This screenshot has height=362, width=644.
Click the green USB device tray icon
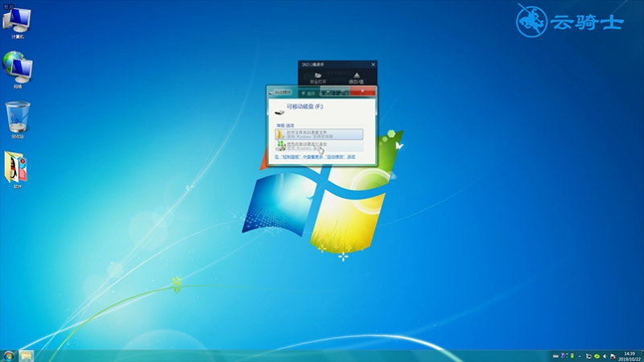point(572,356)
